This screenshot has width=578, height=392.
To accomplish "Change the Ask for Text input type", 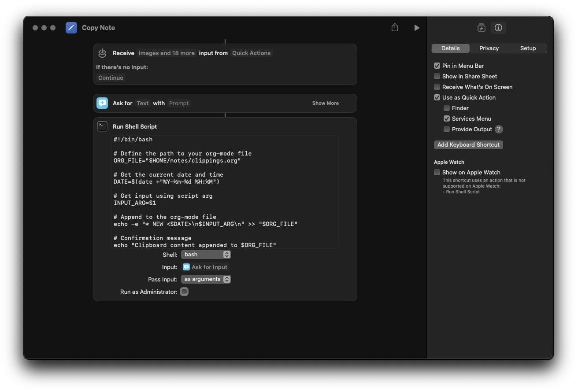I will [143, 103].
